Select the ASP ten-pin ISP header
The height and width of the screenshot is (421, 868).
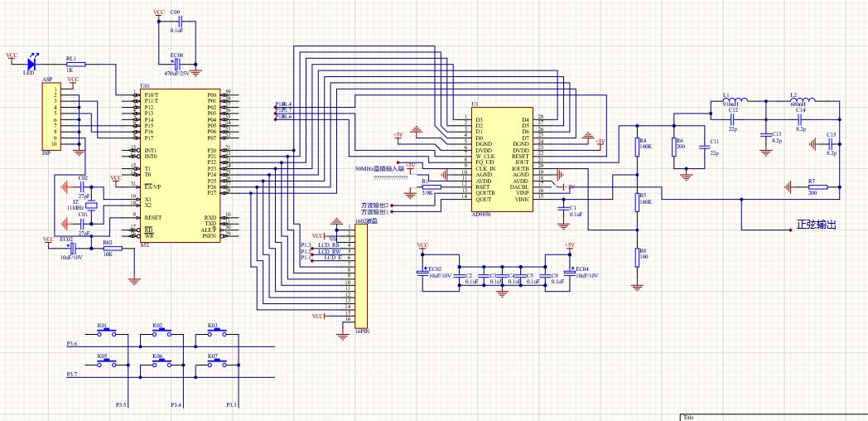pos(51,117)
